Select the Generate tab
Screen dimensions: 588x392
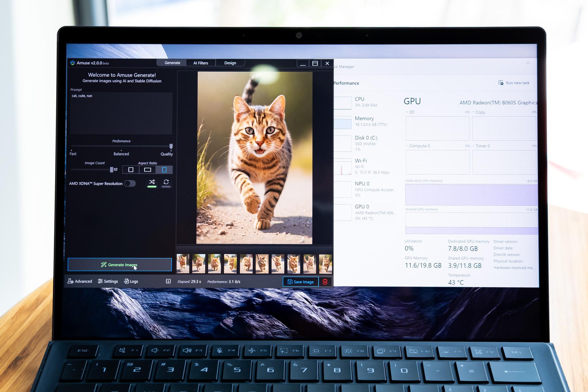[172, 63]
